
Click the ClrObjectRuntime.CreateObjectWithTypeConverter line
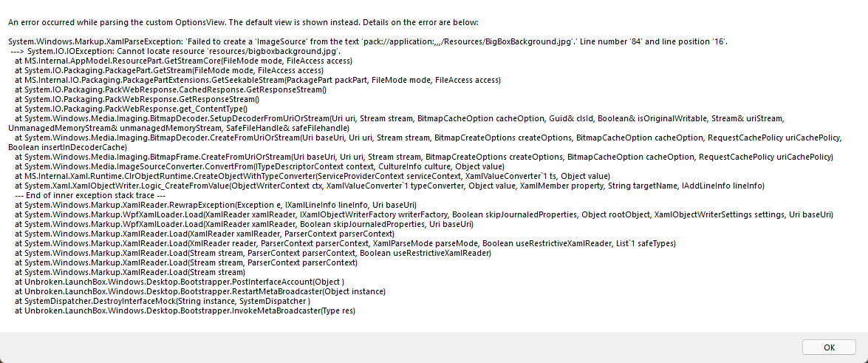click(312, 176)
